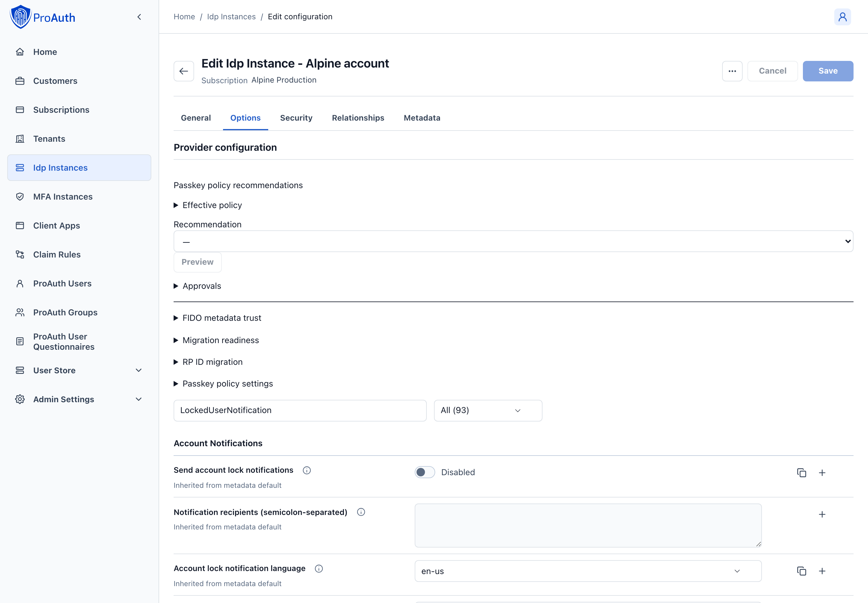Switch to the General tab
This screenshot has height=603, width=868.
196,118
